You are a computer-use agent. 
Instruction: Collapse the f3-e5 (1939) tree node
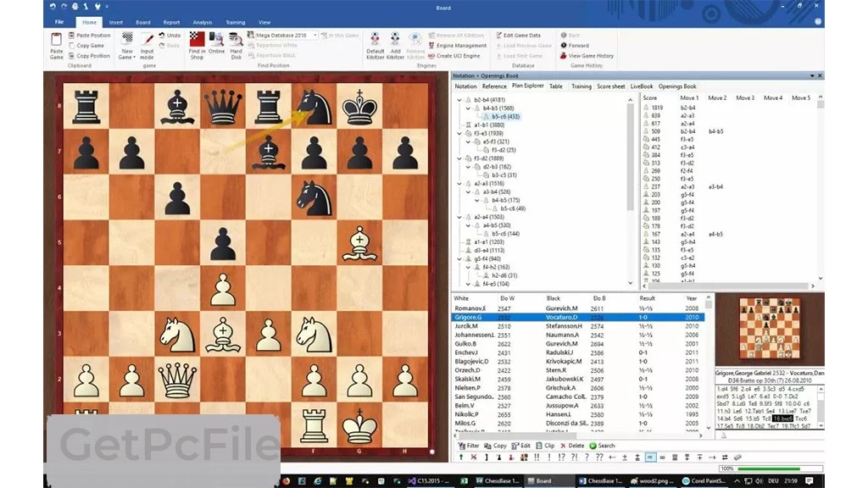coord(459,133)
